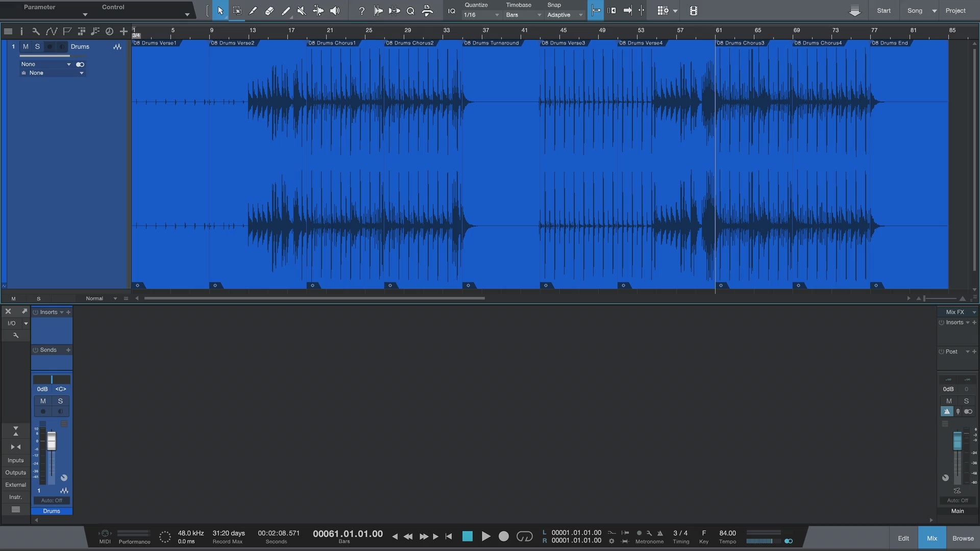Viewport: 980px width, 551px height.
Task: Open the track height Normal dropdown
Action: pyautogui.click(x=101, y=298)
